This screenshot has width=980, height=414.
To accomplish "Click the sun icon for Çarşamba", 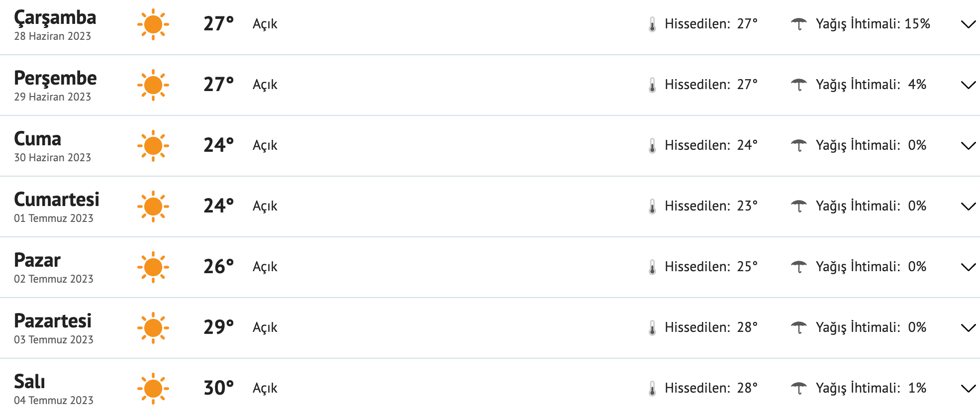I will [153, 24].
